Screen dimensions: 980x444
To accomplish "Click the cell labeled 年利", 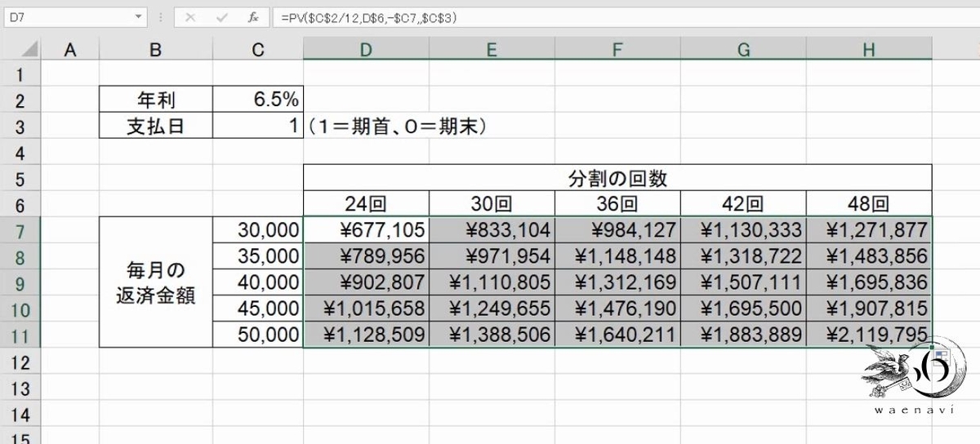I will (155, 100).
